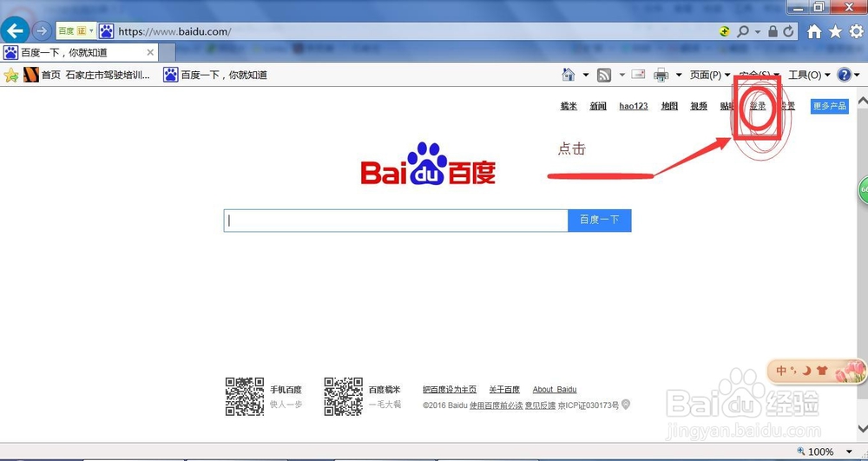This screenshot has height=461, width=868.
Task: Click the scrollbar down arrow
Action: point(863,428)
